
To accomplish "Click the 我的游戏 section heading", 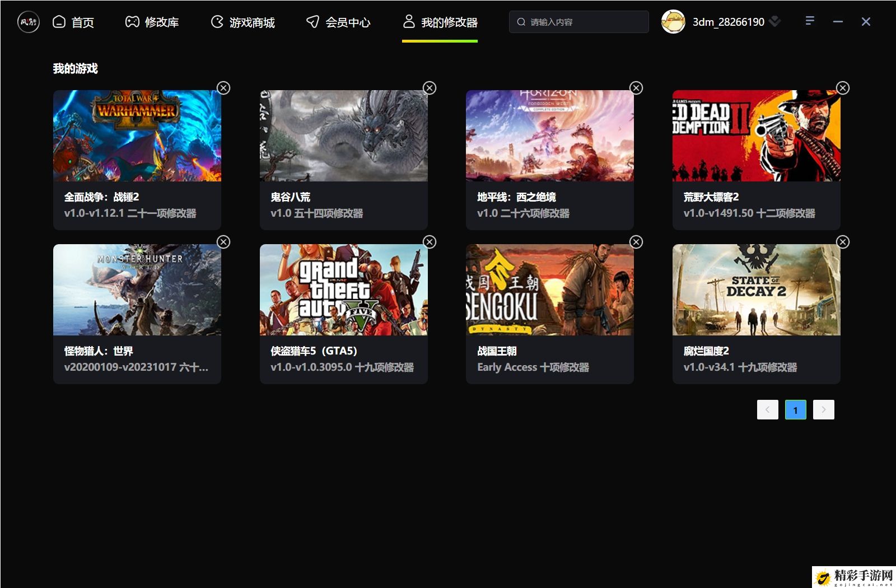I will pos(75,68).
